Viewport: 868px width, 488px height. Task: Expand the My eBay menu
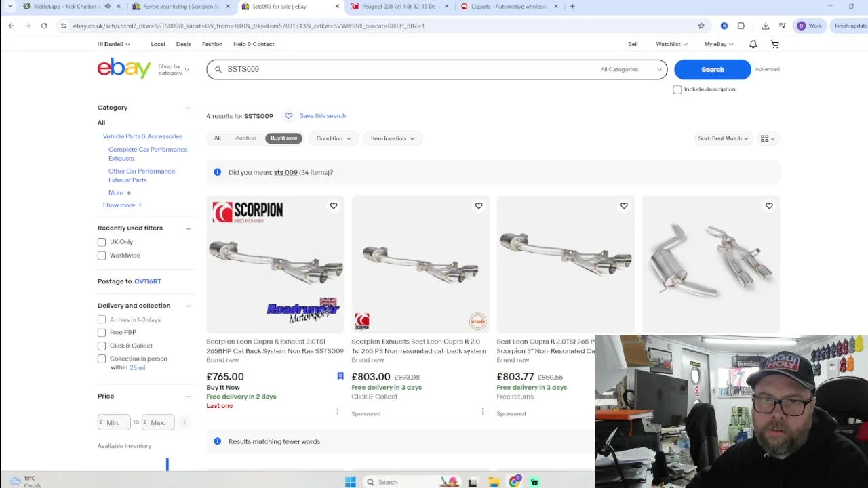pos(719,44)
